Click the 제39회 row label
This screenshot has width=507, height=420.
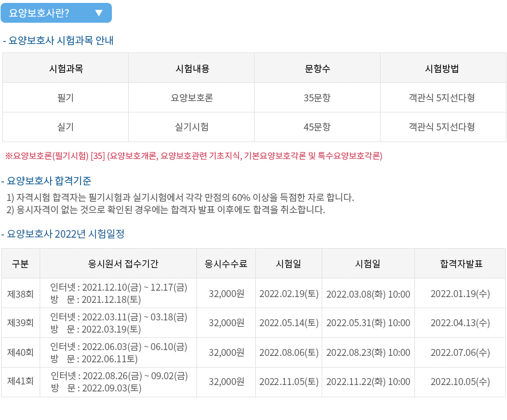coord(20,323)
